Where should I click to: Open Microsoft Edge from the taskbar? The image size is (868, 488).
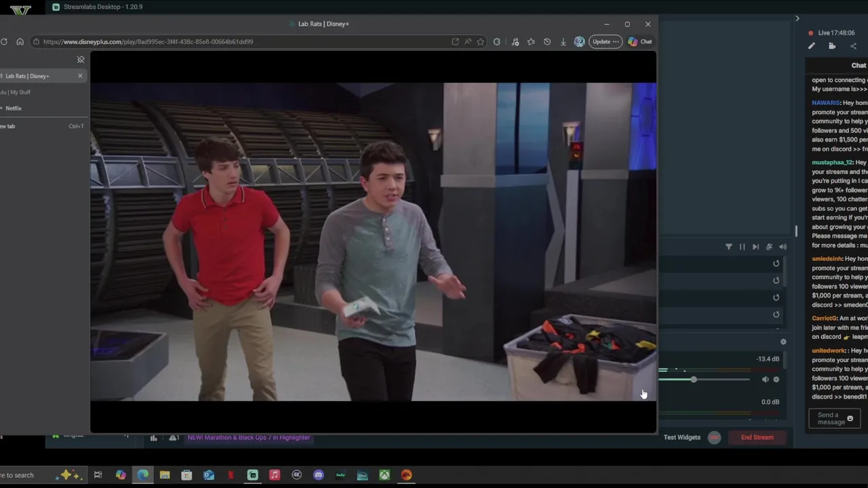143,475
